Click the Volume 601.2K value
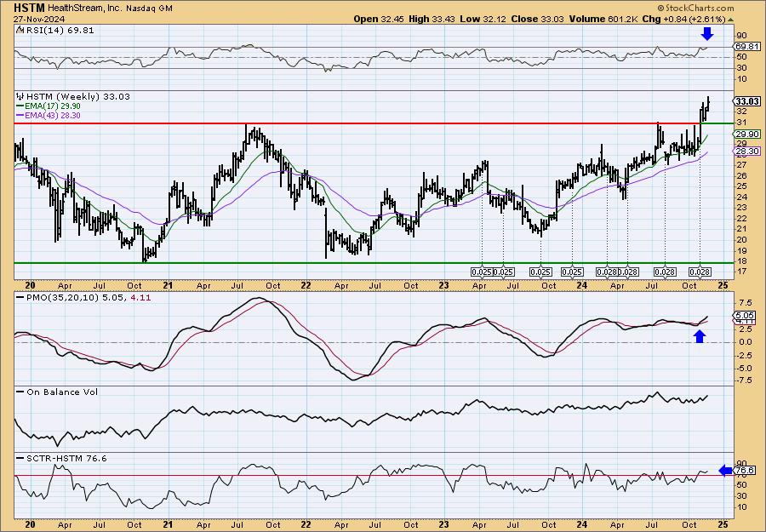The image size is (766, 532). pyautogui.click(x=602, y=19)
